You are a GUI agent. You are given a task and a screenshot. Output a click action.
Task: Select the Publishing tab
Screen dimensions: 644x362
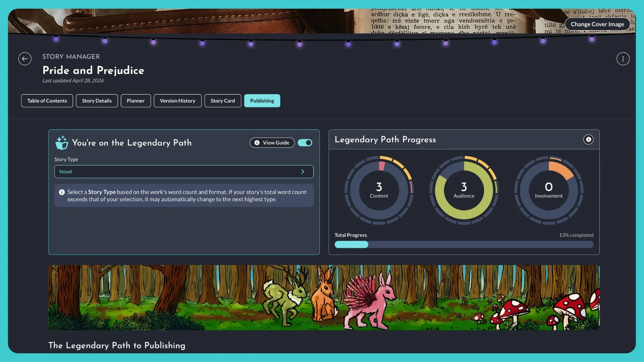(x=262, y=101)
